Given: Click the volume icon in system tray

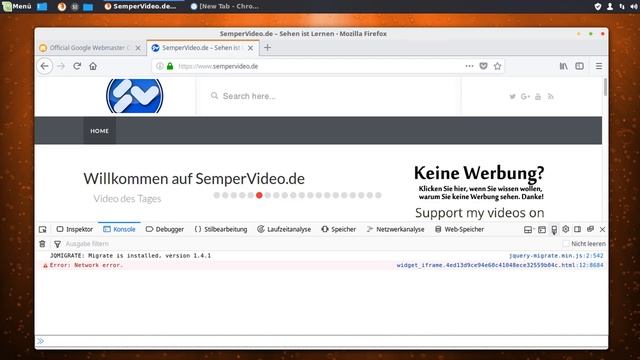Looking at the screenshot, I should pos(634,6).
